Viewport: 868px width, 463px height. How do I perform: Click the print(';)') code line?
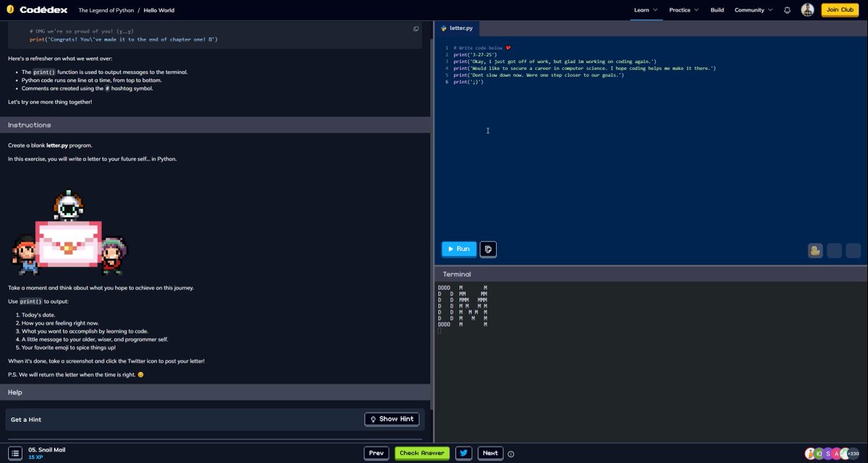pyautogui.click(x=468, y=82)
